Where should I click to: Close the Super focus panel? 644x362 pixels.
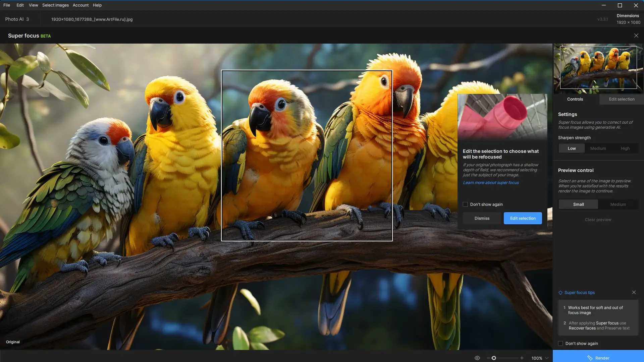(636, 36)
